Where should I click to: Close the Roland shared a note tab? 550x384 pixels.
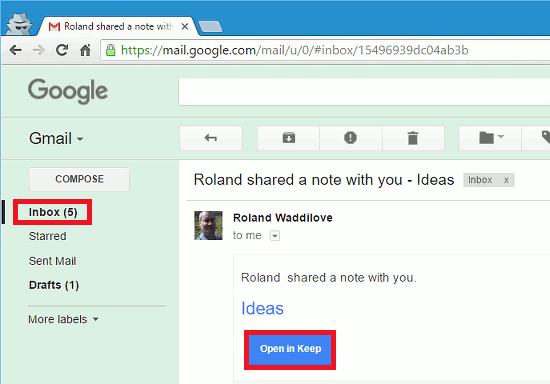tap(185, 26)
